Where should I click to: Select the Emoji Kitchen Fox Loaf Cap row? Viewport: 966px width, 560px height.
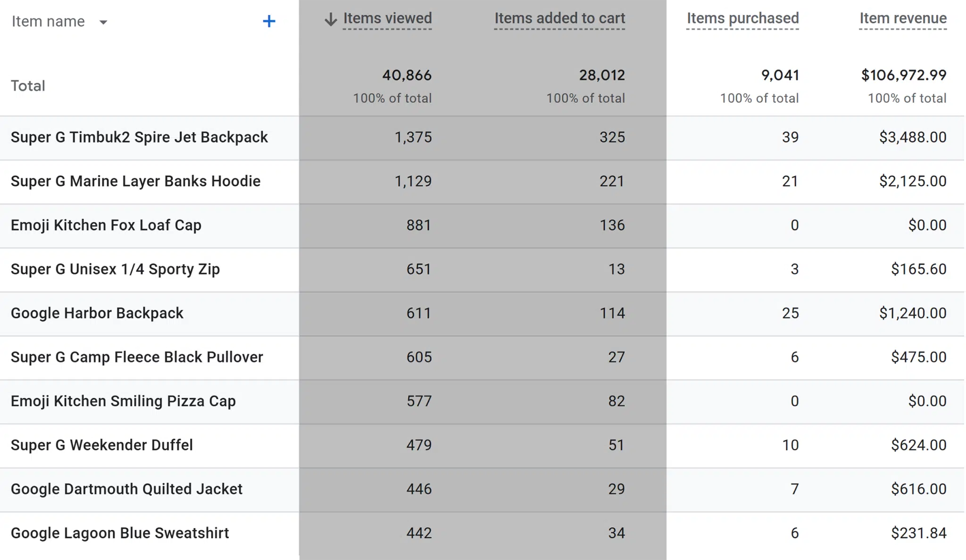pos(106,225)
